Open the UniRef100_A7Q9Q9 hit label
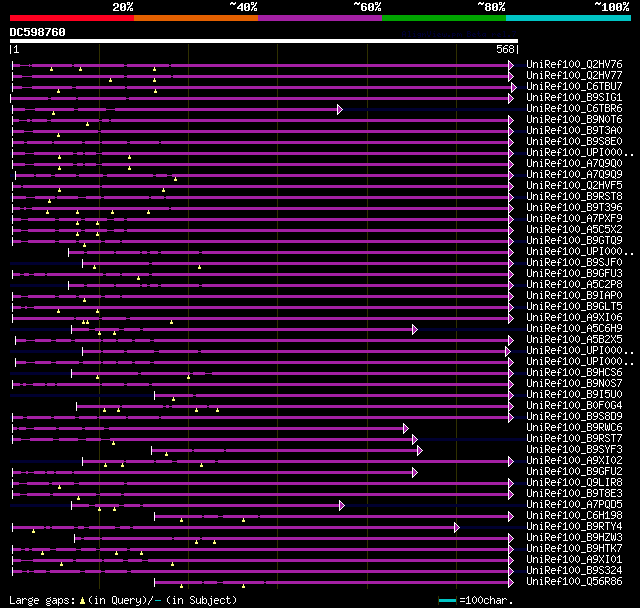 pos(574,175)
